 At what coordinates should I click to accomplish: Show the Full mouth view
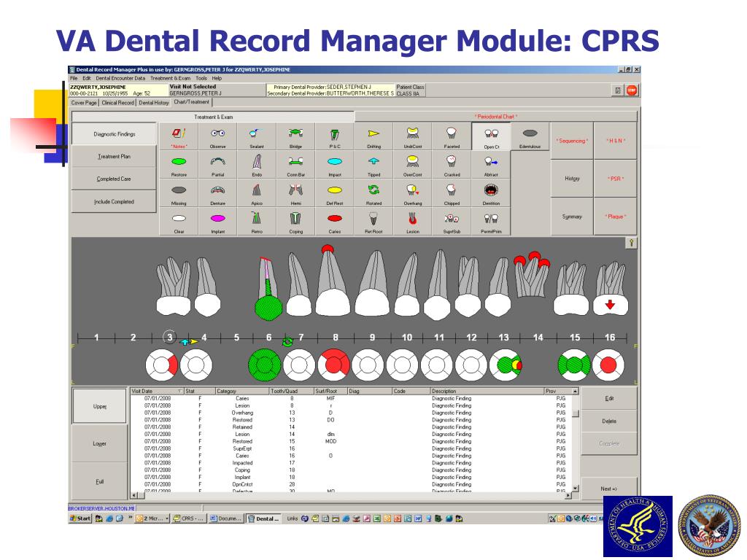pyautogui.click(x=99, y=482)
